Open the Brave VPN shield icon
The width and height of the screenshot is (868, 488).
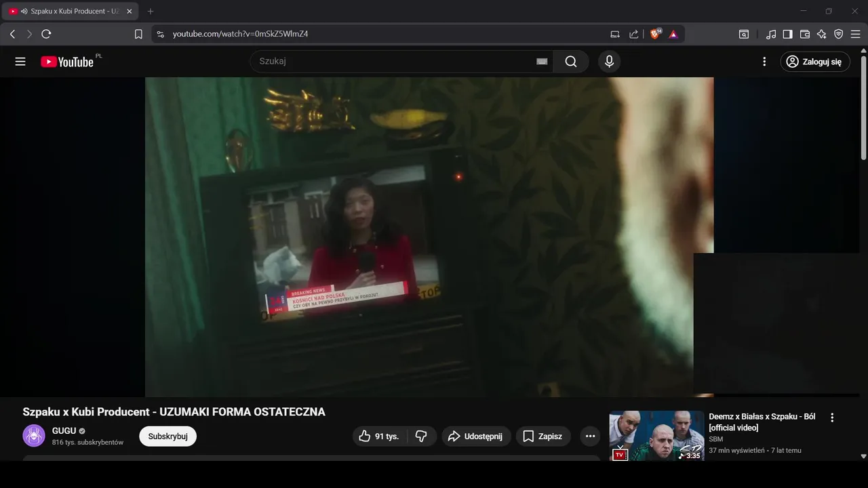coord(839,34)
